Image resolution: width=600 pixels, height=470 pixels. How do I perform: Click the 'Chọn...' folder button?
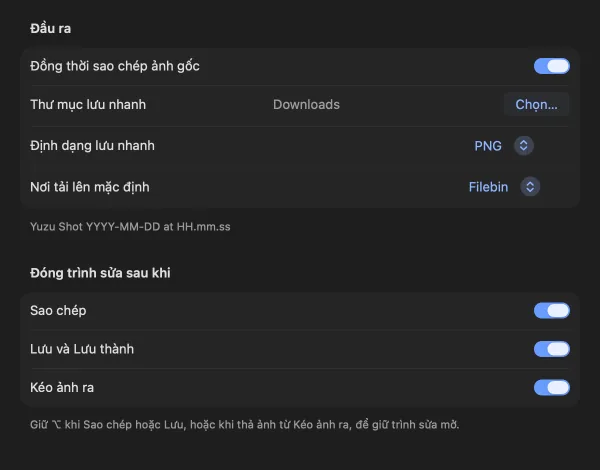pyautogui.click(x=536, y=104)
